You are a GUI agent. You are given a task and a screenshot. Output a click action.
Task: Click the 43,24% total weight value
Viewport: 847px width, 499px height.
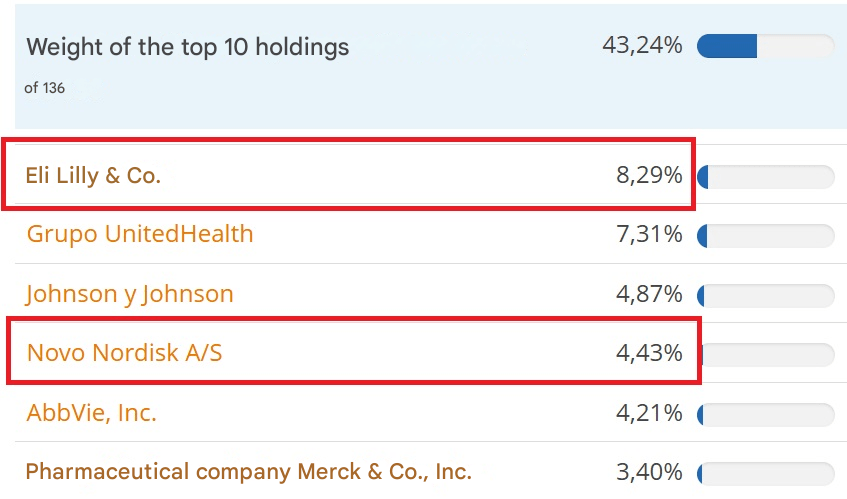[642, 46]
